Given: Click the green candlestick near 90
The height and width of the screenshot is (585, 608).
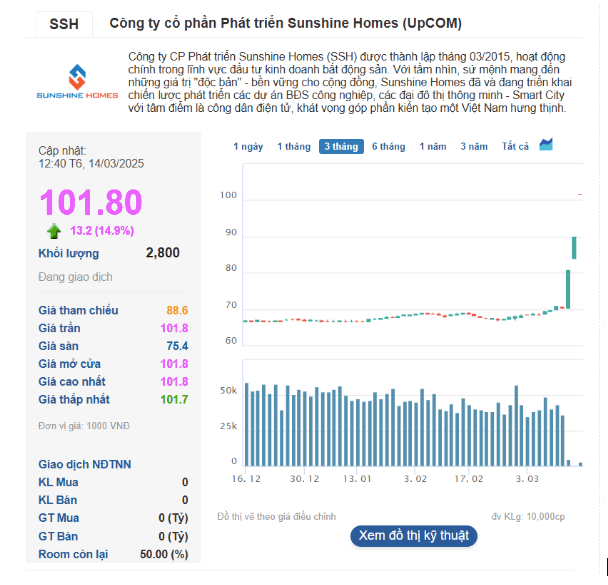Looking at the screenshot, I should click(574, 247).
